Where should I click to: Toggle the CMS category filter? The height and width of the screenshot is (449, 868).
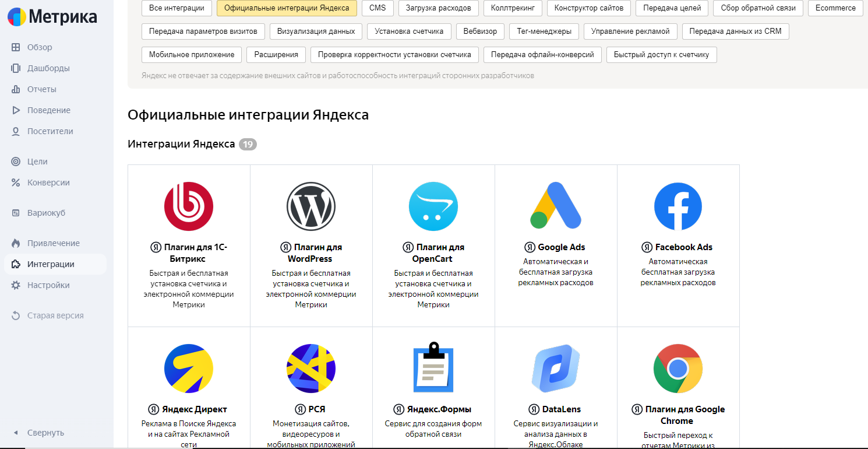click(x=377, y=8)
